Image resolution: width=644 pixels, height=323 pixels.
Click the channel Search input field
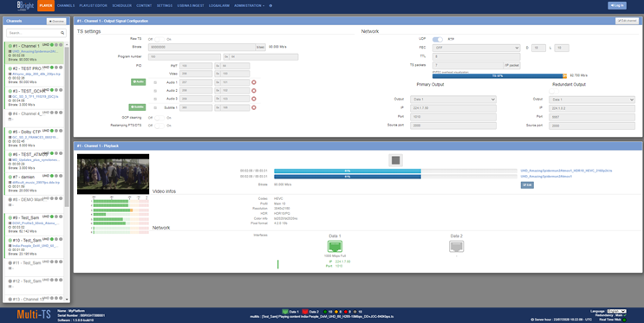click(x=36, y=33)
